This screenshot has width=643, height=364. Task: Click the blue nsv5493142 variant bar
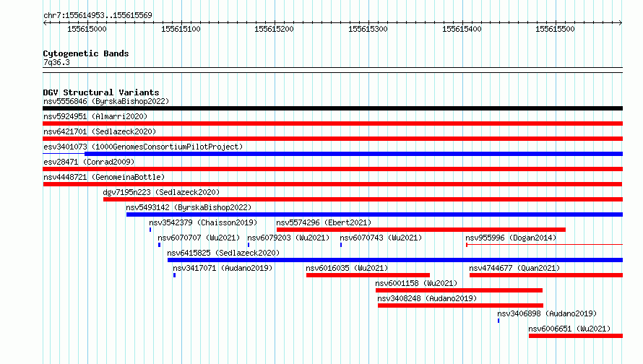tap(374, 214)
